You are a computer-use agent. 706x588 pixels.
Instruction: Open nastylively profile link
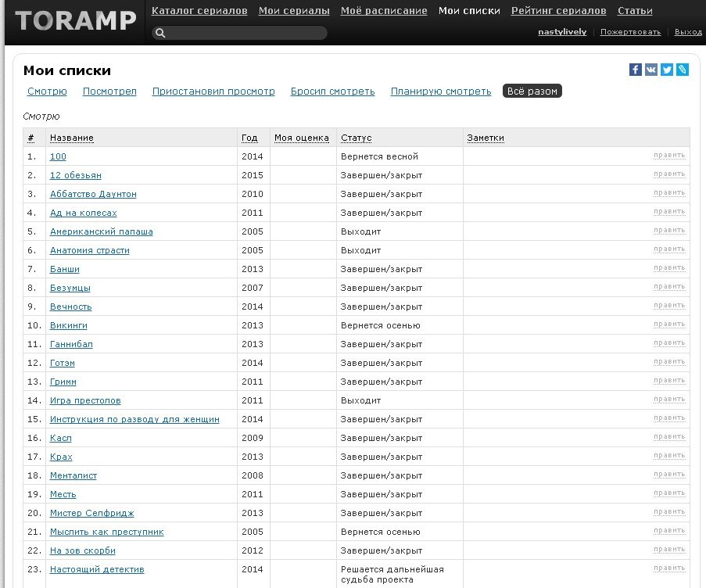click(x=562, y=32)
